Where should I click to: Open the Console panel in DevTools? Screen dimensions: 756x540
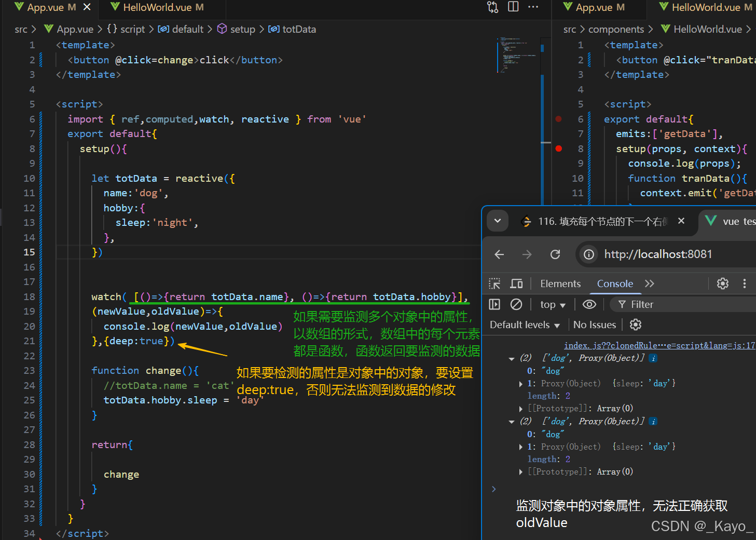click(615, 283)
